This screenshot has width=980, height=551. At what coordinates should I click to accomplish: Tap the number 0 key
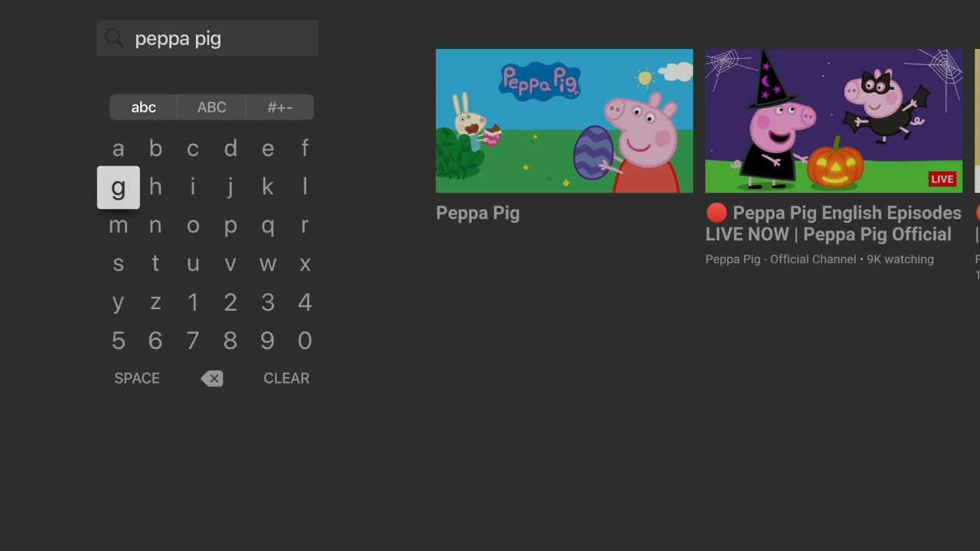tap(305, 341)
